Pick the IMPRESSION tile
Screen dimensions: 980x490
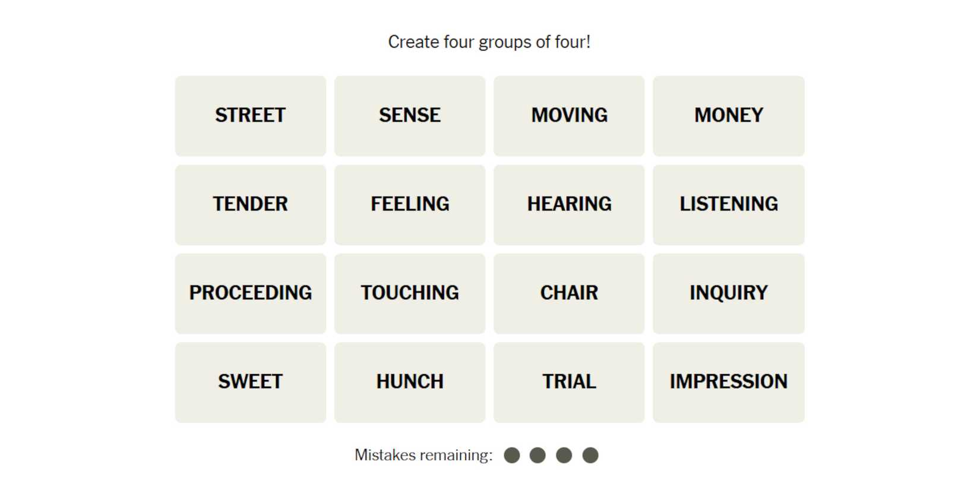click(728, 382)
